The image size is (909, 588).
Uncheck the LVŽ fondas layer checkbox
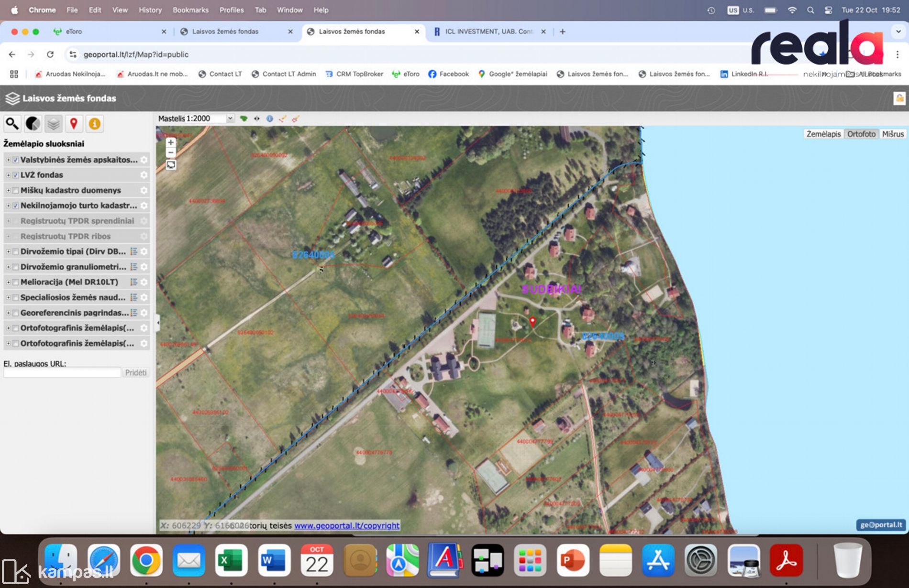16,175
